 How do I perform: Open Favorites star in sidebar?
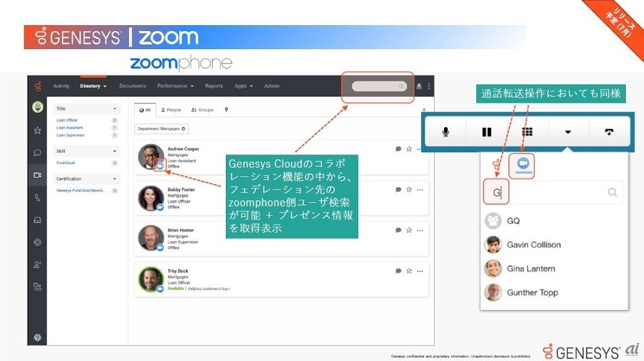point(37,130)
